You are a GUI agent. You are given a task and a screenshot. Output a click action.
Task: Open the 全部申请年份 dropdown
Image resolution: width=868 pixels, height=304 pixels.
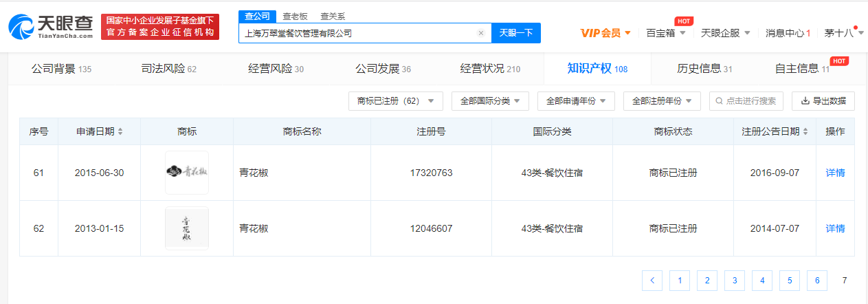576,101
